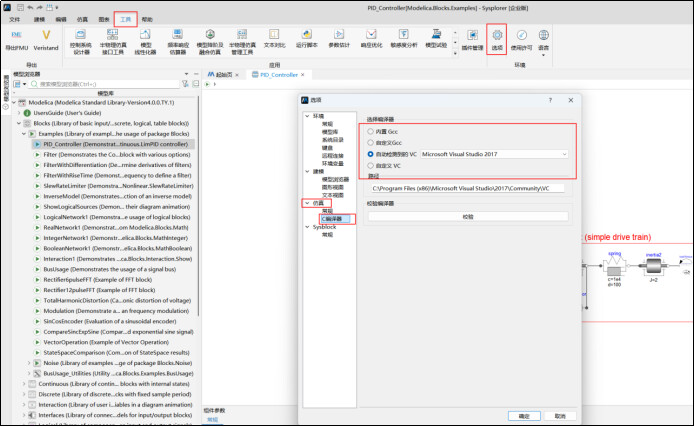
Task: Expand the Continuous library node
Action: point(24,384)
